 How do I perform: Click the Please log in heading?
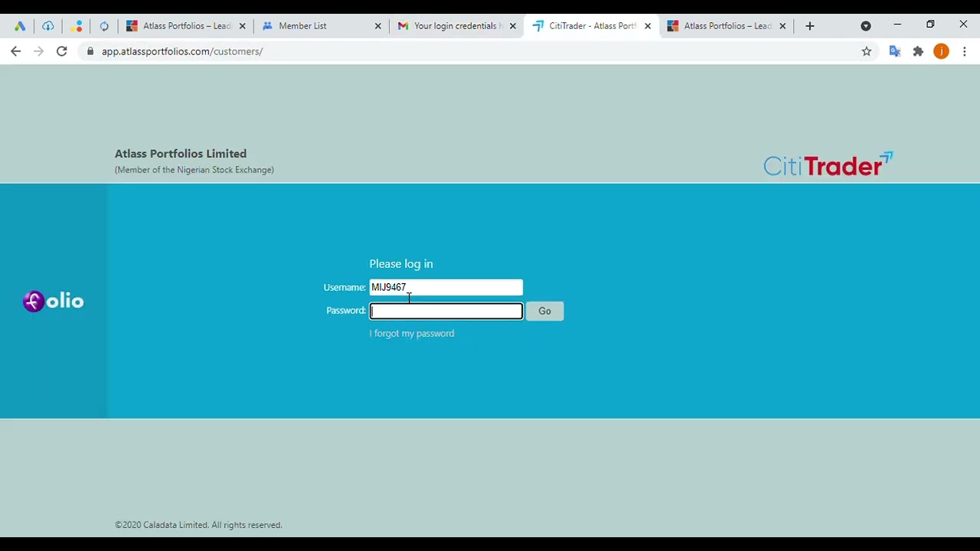tap(401, 264)
